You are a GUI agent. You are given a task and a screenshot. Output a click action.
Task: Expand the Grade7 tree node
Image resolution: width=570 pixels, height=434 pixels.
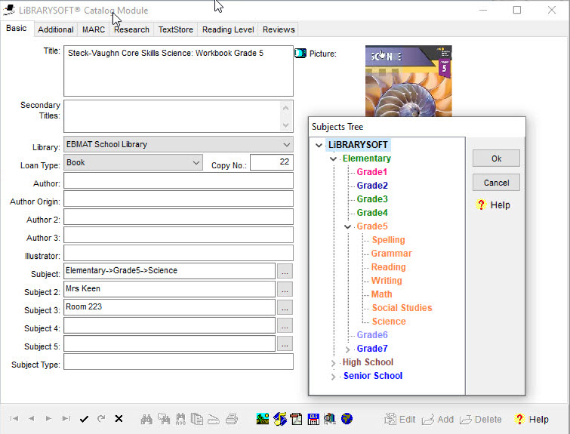348,349
